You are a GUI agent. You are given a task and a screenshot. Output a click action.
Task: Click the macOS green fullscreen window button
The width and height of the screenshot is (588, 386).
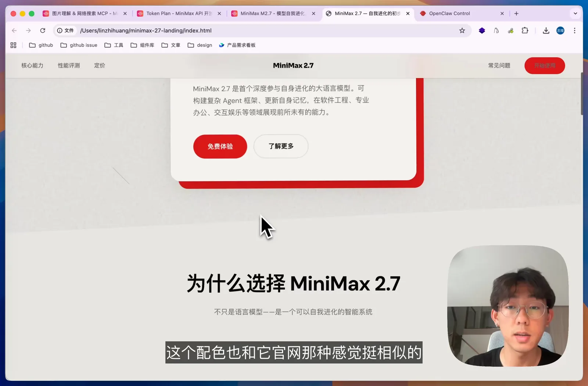point(32,14)
